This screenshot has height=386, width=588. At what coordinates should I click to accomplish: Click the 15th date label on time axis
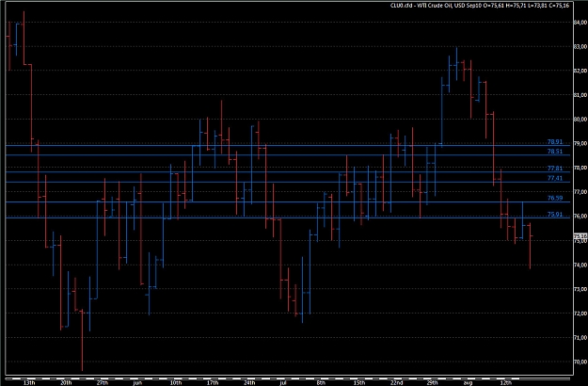point(358,382)
